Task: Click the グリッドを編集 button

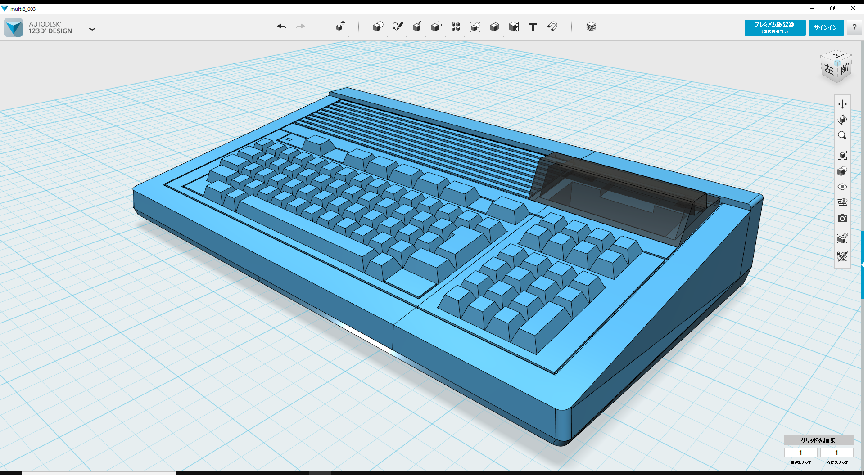Action: [818, 441]
